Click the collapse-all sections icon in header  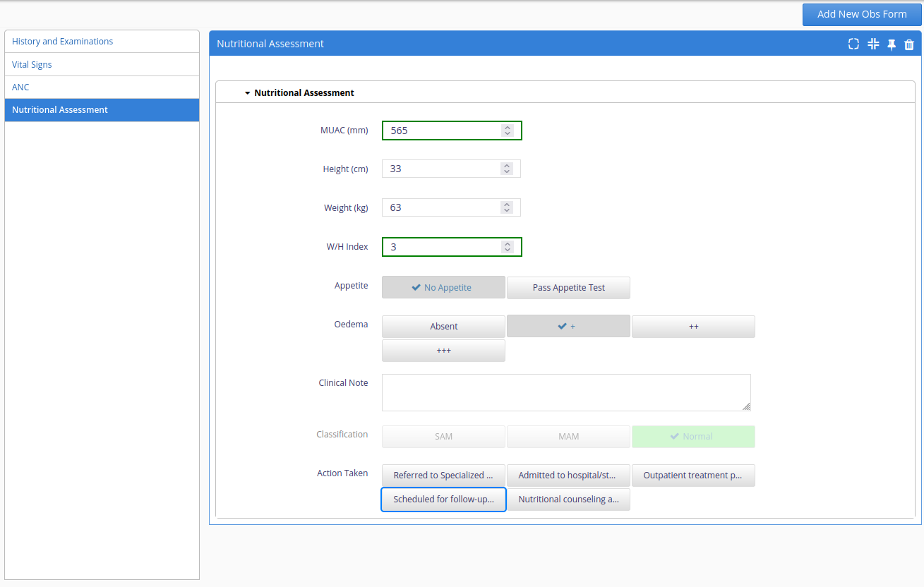tap(873, 44)
